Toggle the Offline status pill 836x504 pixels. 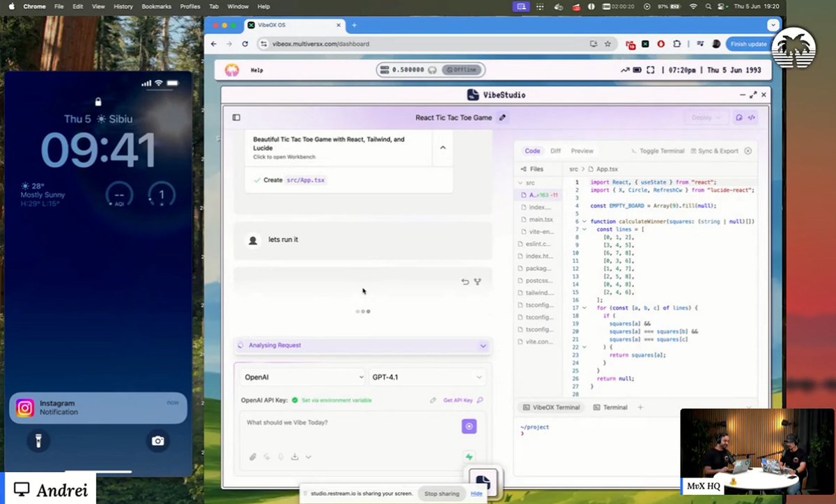pos(462,69)
